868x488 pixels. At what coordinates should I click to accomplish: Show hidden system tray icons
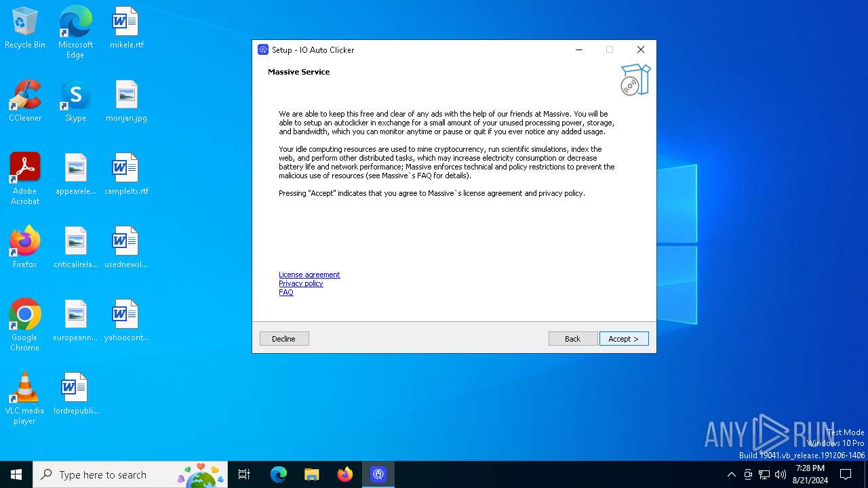[731, 474]
